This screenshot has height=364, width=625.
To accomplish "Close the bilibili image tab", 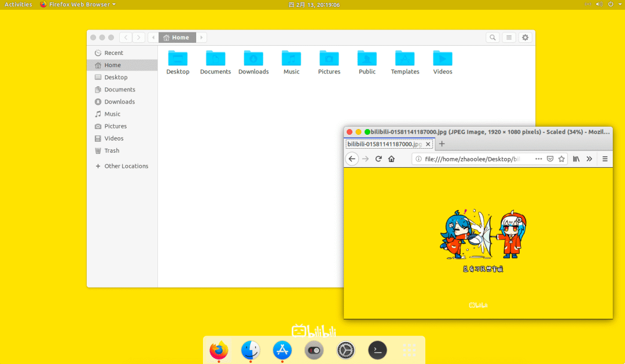I will tap(428, 144).
